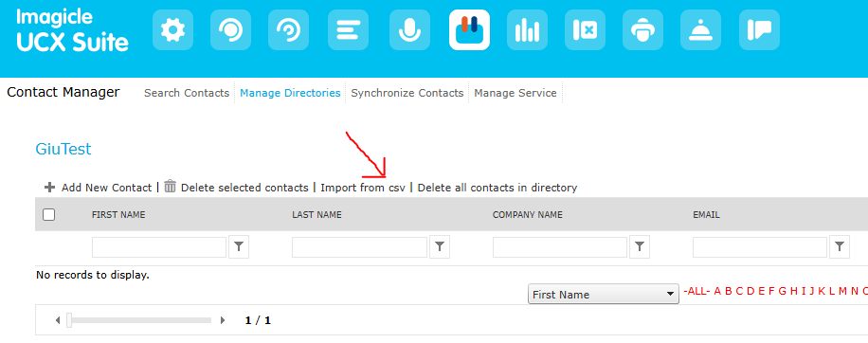The height and width of the screenshot is (343, 868).
Task: Filter contacts by letter B
Action: tap(729, 291)
